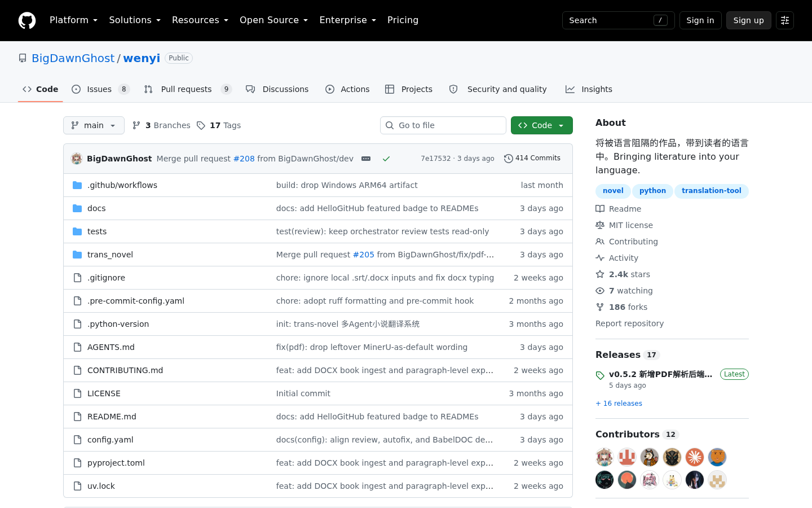The height and width of the screenshot is (508, 812).
Task: Click the people icon beside Contributing
Action: click(x=600, y=242)
